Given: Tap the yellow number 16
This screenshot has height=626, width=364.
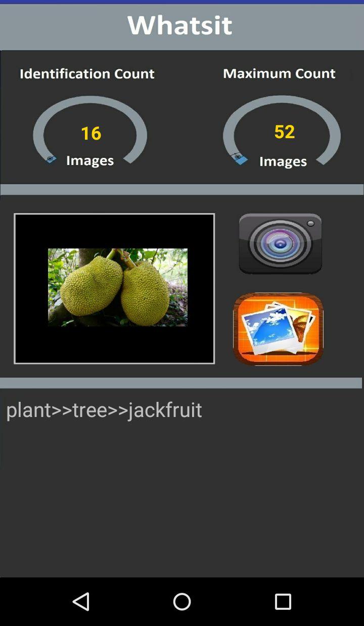Looking at the screenshot, I should coord(91,134).
